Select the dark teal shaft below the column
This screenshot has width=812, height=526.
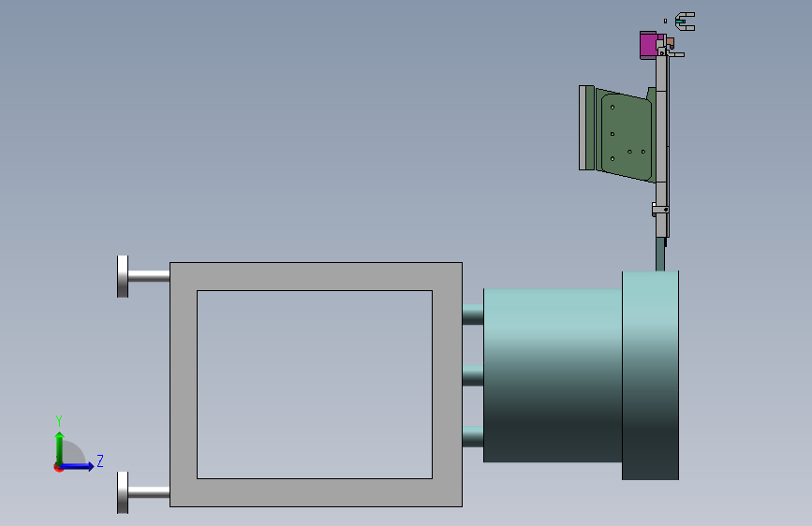[x=660, y=255]
